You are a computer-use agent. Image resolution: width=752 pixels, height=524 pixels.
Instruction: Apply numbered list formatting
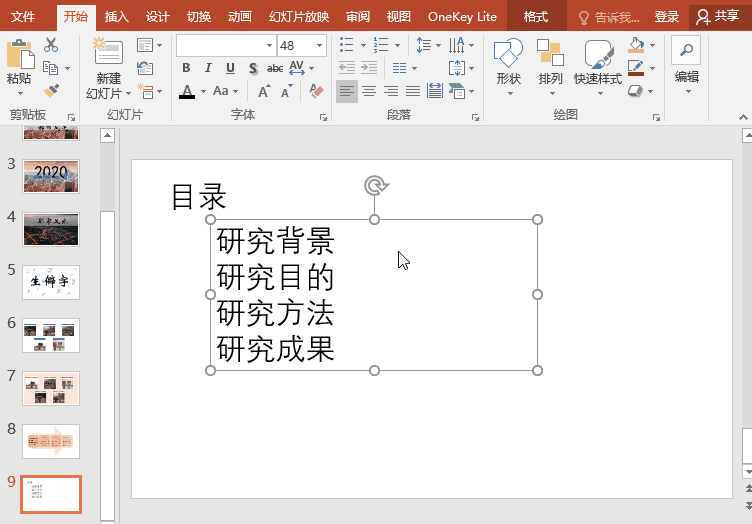(381, 45)
